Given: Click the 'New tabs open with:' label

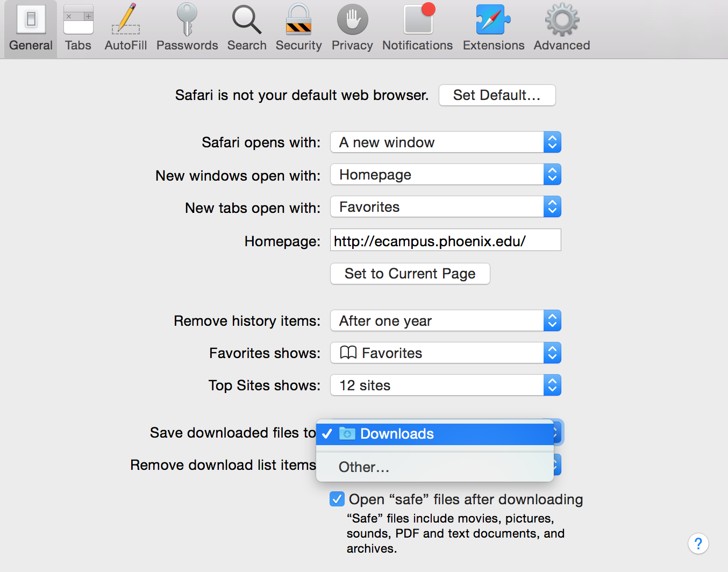Looking at the screenshot, I should coord(253,208).
